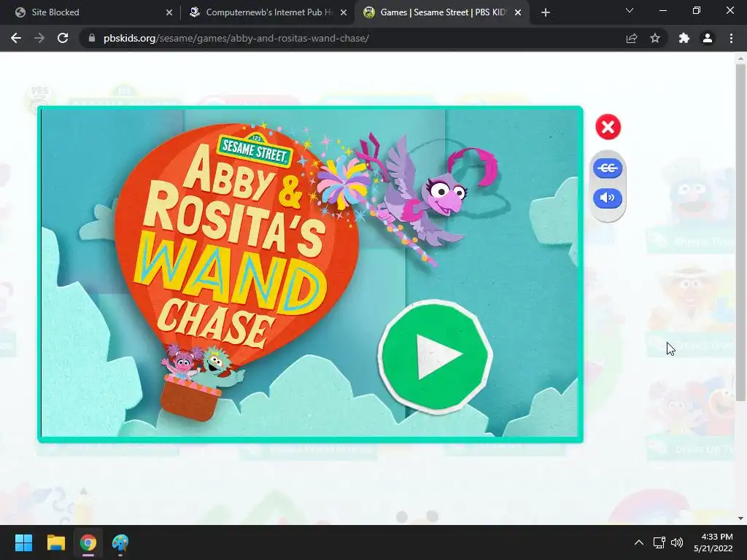The image size is (747, 560).
Task: Close the Site Blocked tab
Action: [169, 12]
